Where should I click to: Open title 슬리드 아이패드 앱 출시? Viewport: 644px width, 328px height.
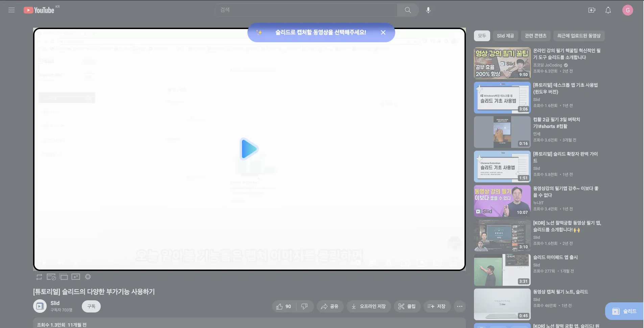tap(555, 257)
